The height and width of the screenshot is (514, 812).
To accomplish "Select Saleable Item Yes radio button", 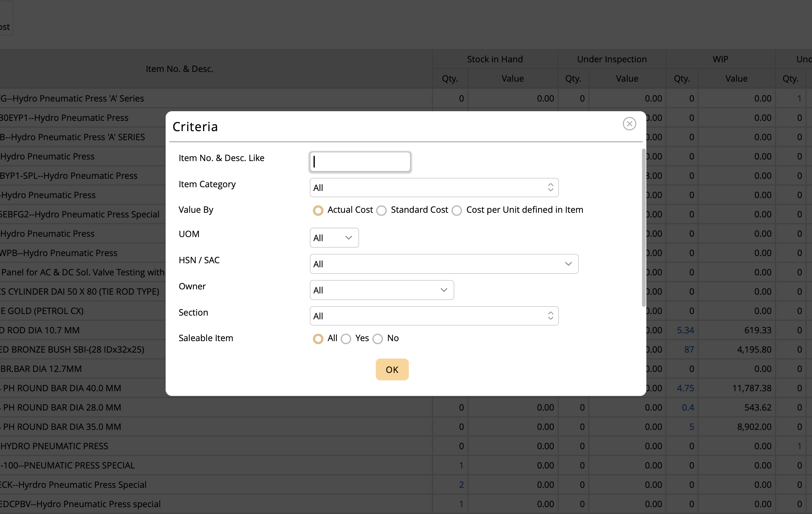I will (346, 339).
